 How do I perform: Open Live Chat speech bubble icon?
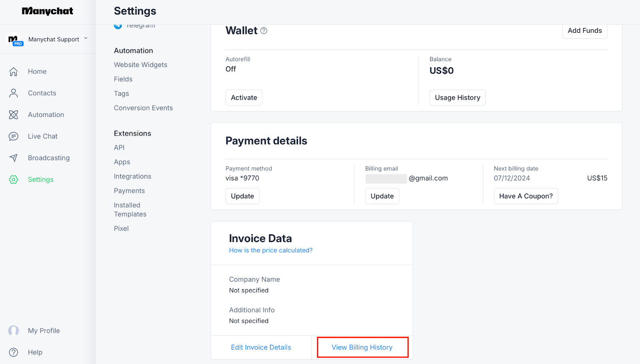14,136
